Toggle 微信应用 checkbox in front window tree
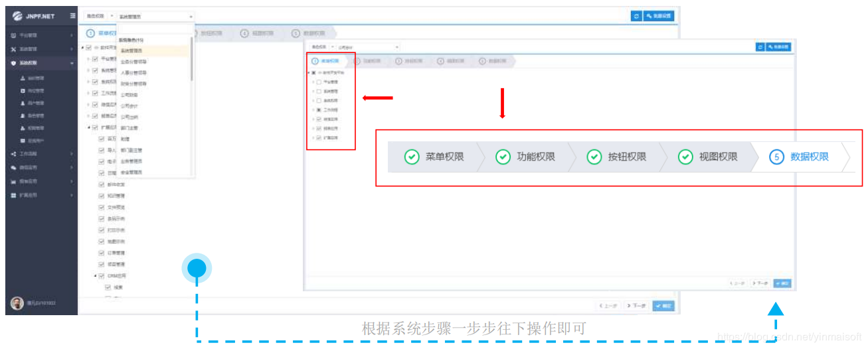 pos(319,119)
